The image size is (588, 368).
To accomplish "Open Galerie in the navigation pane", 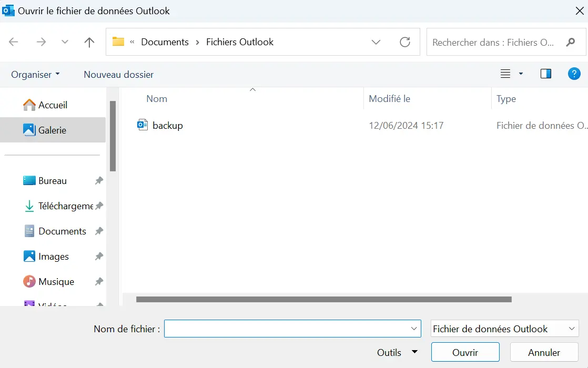I will point(53,130).
